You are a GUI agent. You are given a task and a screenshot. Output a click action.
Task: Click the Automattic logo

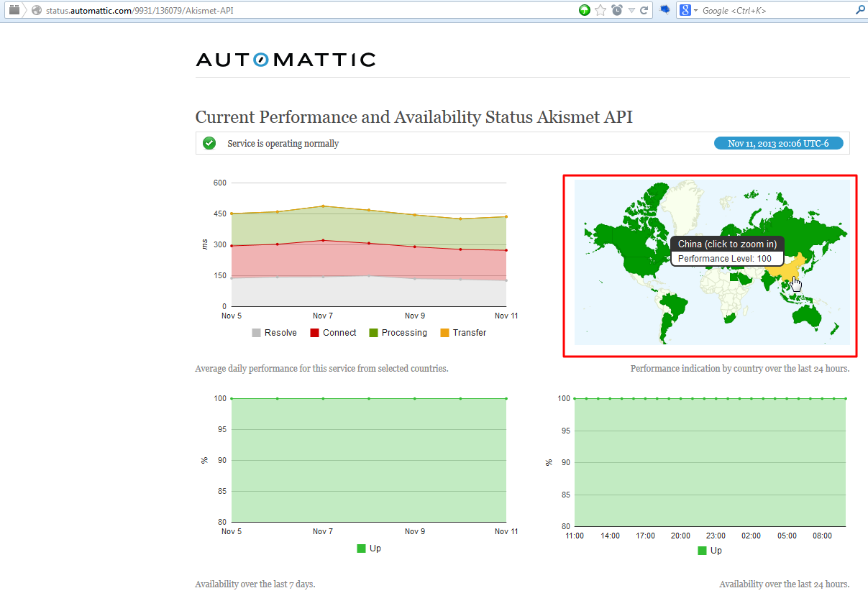click(x=285, y=60)
